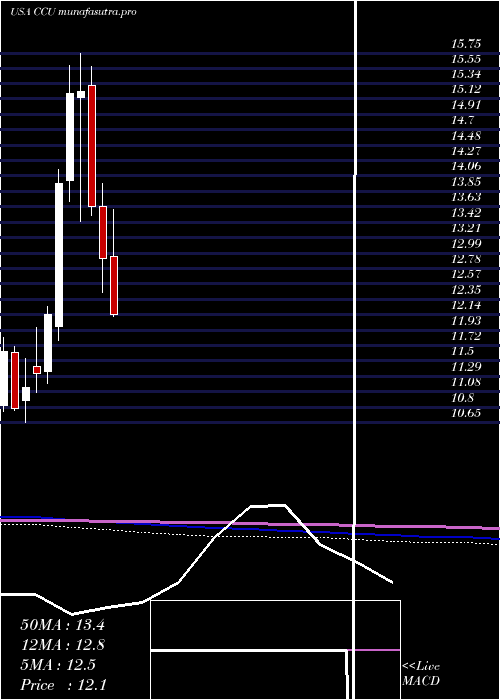The width and height of the screenshot is (500, 700).
Task: Click the 15.12 price axis label
Action: (466, 89)
